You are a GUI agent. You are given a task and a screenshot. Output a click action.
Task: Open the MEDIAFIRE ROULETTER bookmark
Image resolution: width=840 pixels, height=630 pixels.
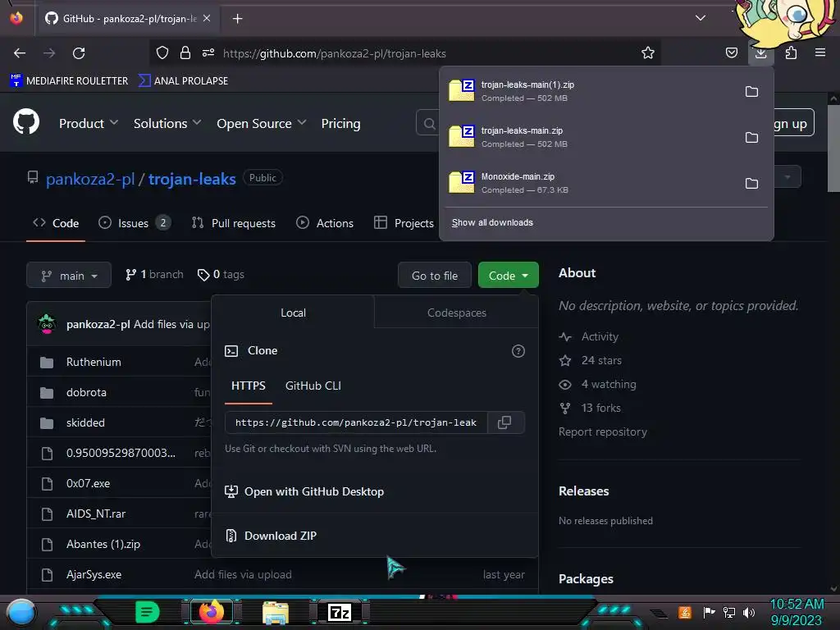(69, 81)
